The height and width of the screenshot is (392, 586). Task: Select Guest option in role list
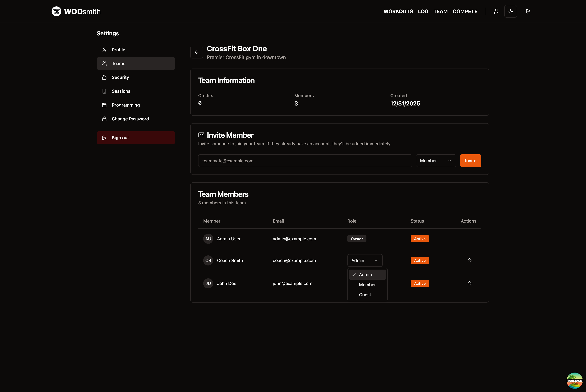click(367, 295)
